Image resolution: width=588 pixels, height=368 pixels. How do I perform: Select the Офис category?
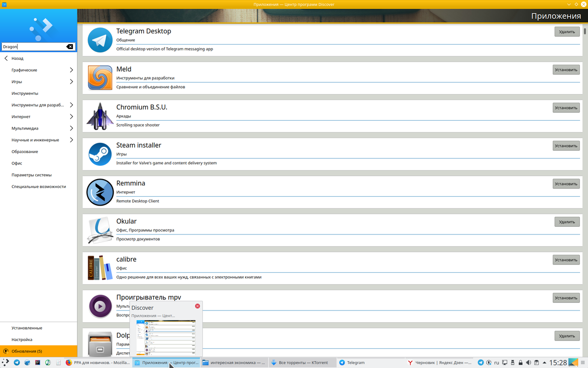pos(38,163)
